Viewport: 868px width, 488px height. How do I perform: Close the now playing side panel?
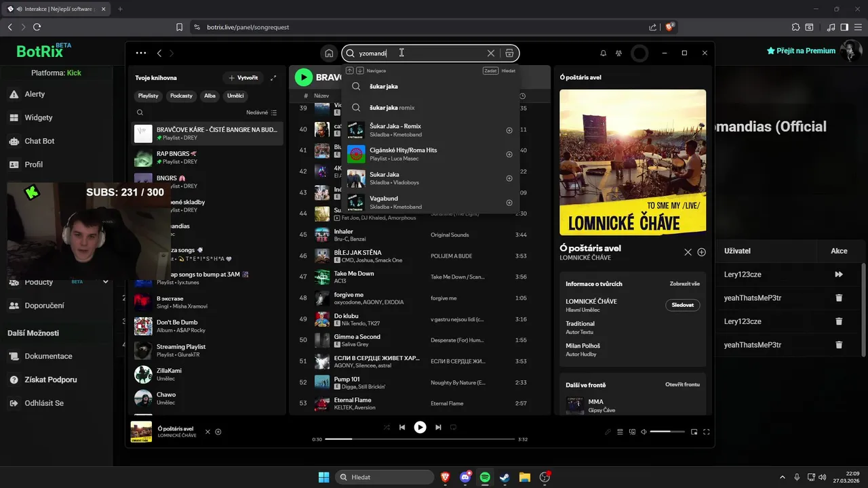(688, 252)
